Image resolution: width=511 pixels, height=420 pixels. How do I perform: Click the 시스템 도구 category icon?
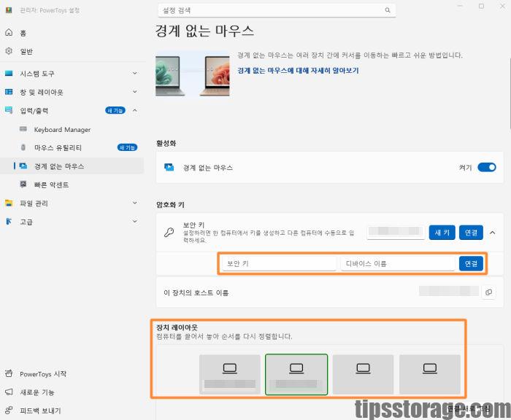(9, 73)
